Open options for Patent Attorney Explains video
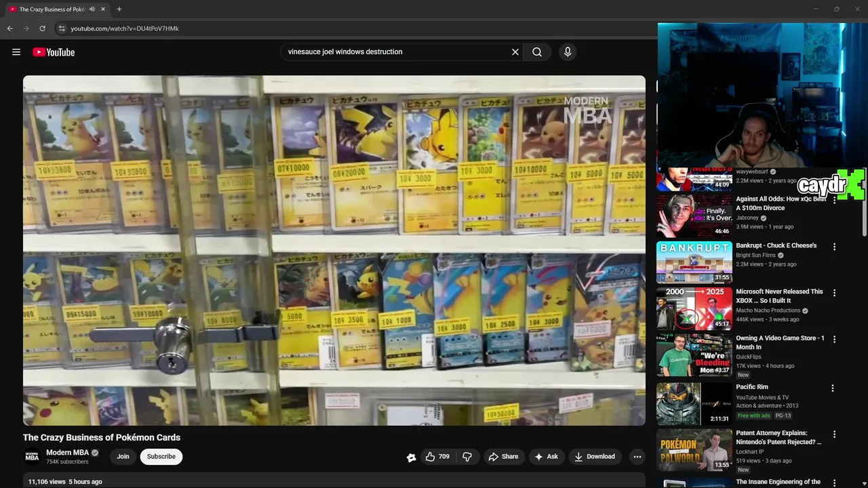Screen dimensions: 868x488 [x=835, y=434]
